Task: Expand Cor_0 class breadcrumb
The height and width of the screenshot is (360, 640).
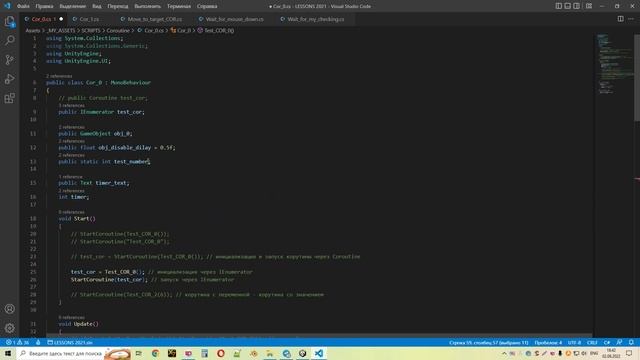Action: click(181, 30)
